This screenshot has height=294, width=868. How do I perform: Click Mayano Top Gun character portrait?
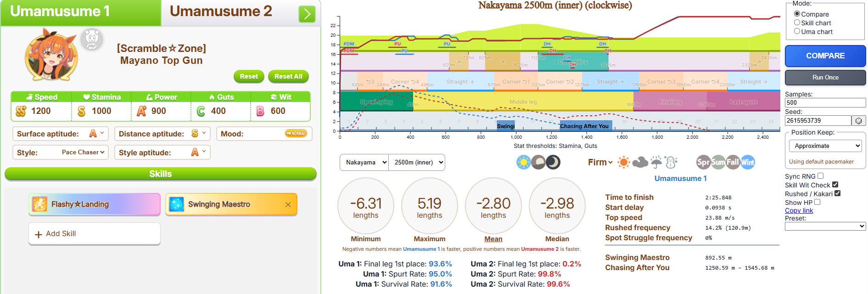pyautogui.click(x=51, y=56)
